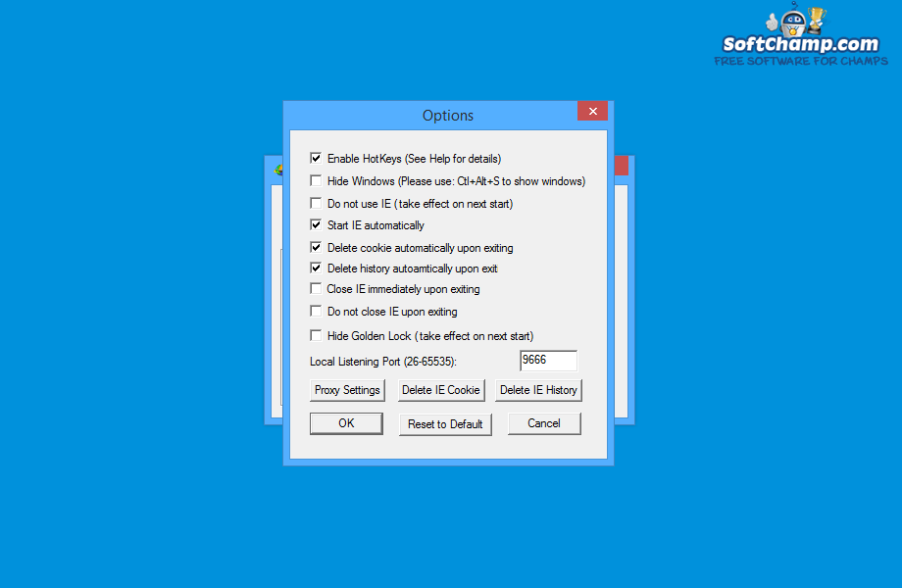Tick Do not use IE option

click(x=316, y=203)
